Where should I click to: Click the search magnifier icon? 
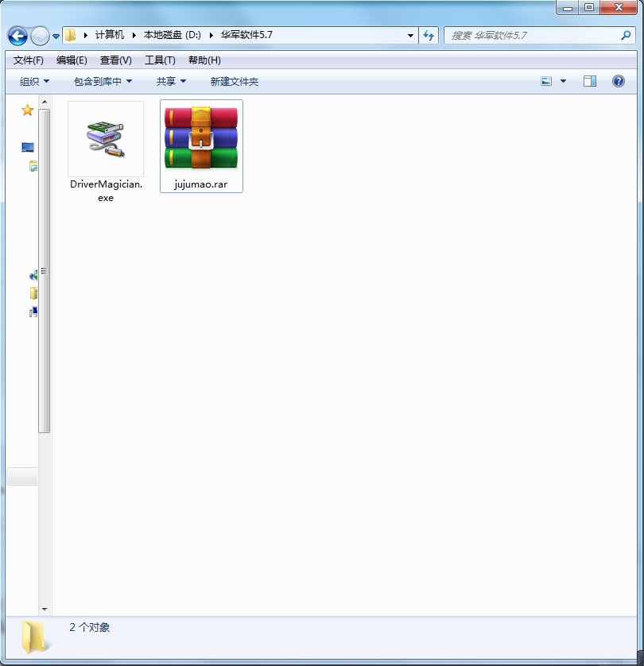click(x=626, y=35)
